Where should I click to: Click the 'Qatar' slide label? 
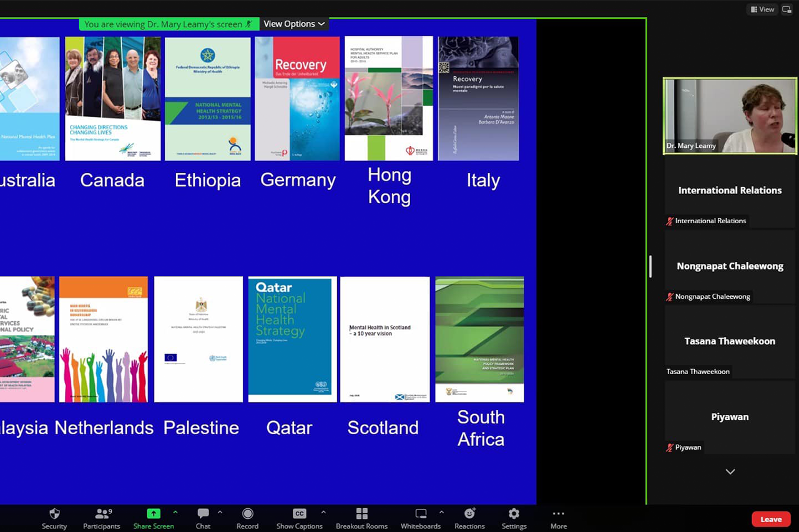click(289, 428)
